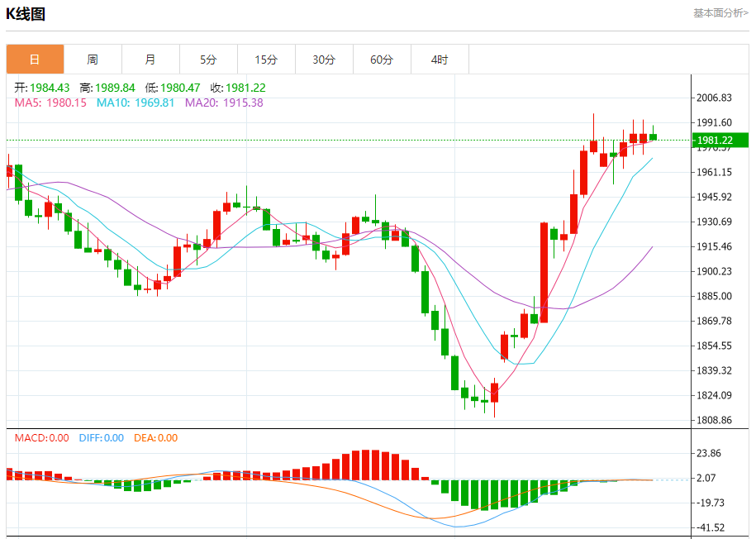Switch to the 60分 interval tab
The width and height of the screenshot is (756, 539).
382,60
